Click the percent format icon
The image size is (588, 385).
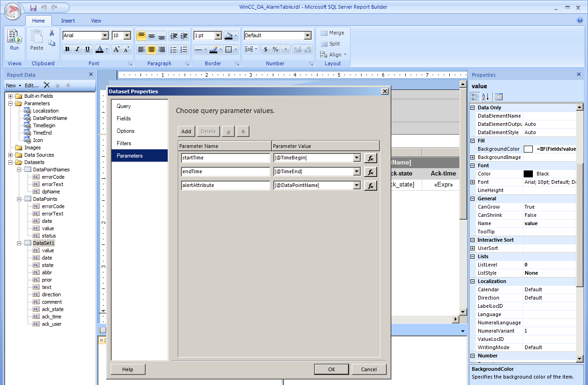tap(275, 50)
